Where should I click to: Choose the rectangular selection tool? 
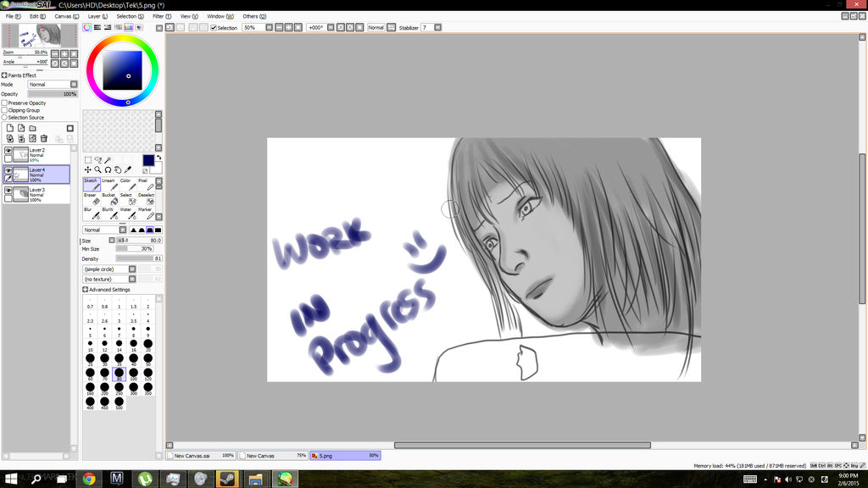[88, 160]
